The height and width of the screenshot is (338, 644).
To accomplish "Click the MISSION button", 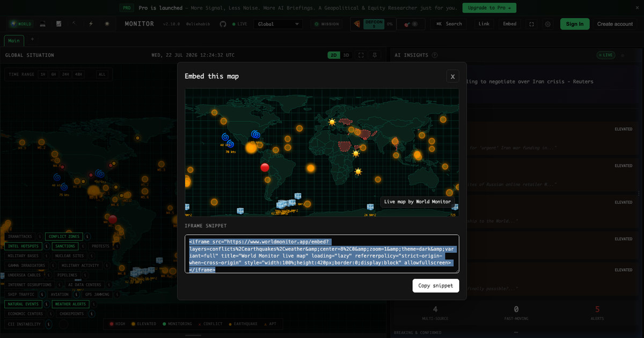I will point(326,24).
